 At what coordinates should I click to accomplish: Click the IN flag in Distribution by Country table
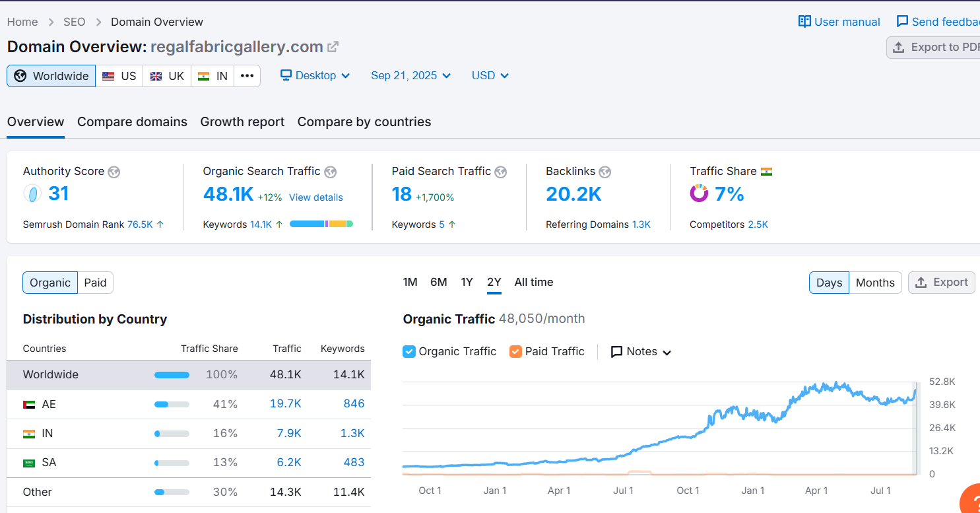coord(29,434)
